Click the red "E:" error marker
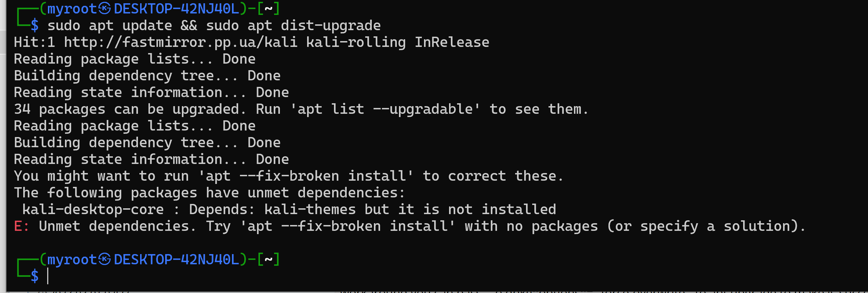The image size is (868, 293). (21, 226)
